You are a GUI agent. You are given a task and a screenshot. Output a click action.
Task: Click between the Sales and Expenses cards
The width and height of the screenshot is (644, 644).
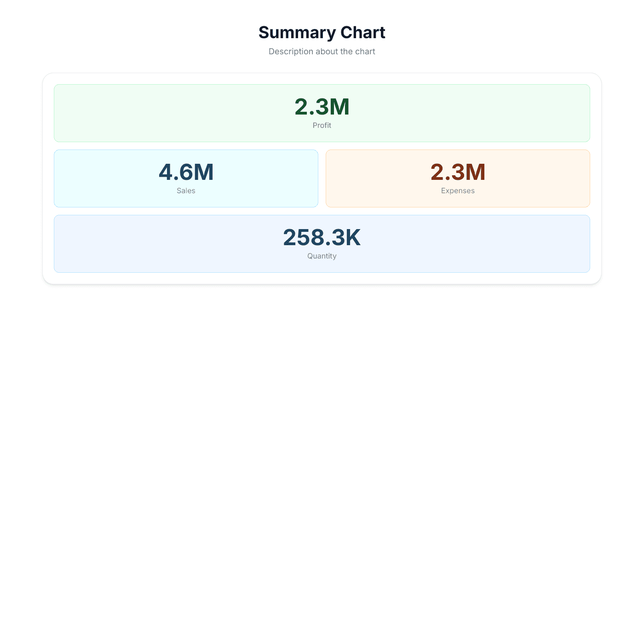click(x=322, y=178)
